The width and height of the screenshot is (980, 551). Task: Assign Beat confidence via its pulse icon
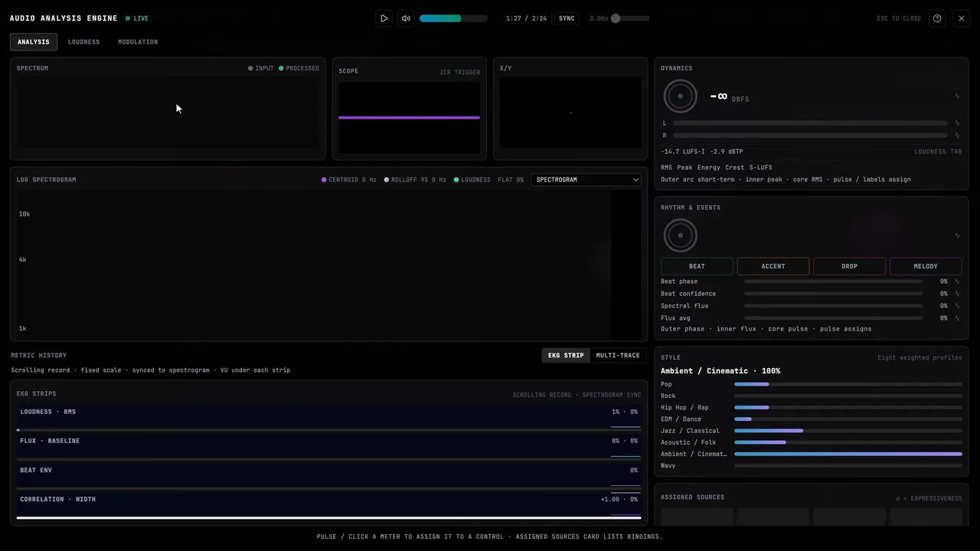click(957, 294)
